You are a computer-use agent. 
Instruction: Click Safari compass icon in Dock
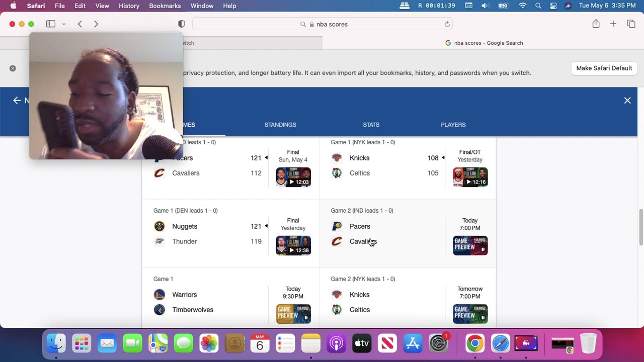click(501, 344)
